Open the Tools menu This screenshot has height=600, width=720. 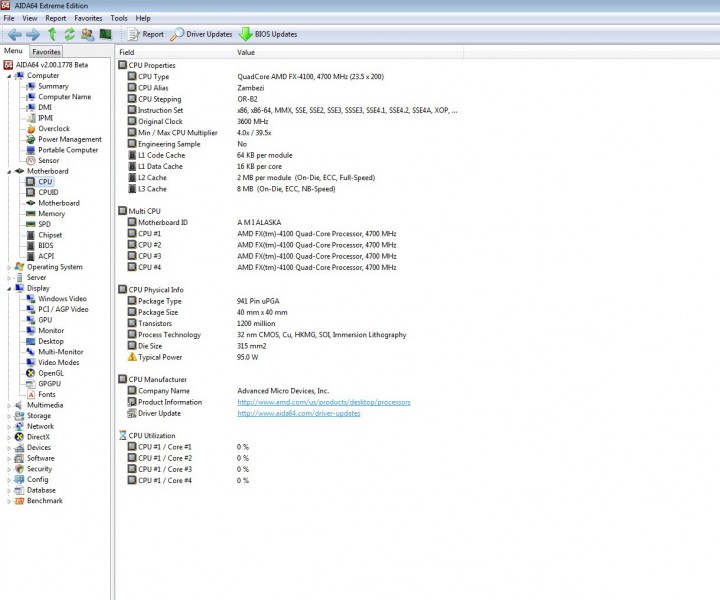(118, 18)
